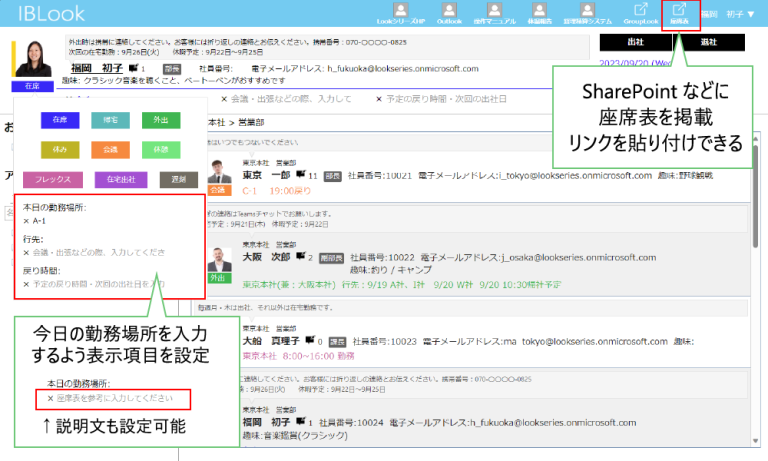The width and height of the screenshot is (768, 461).
Task: Set status to green 外出
Action: [160, 120]
